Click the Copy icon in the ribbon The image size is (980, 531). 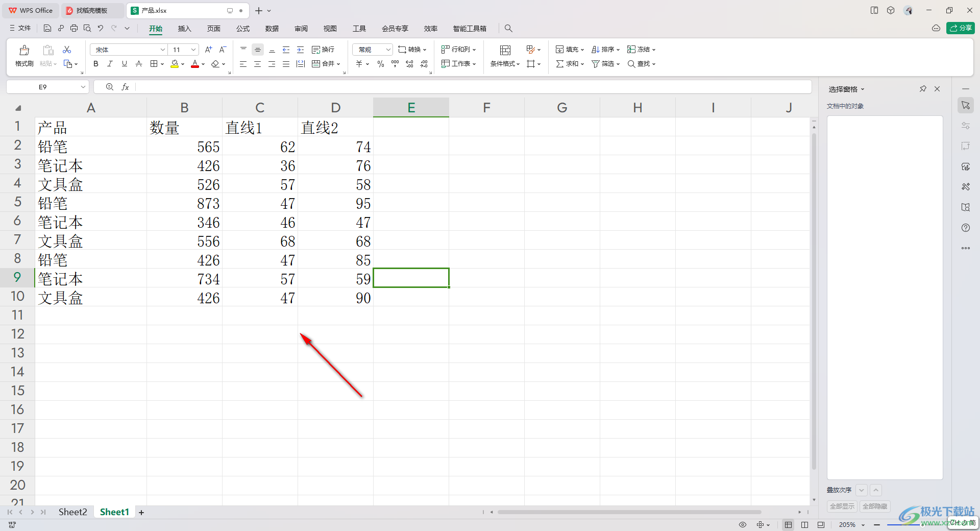coord(68,64)
